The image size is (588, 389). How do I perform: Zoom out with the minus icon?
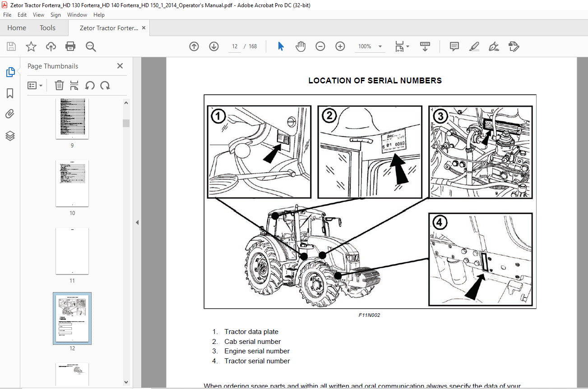(x=320, y=46)
